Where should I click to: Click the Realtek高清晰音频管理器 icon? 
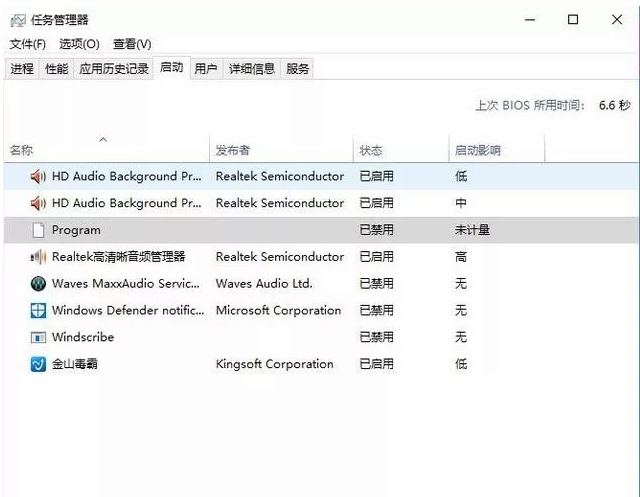(39, 257)
